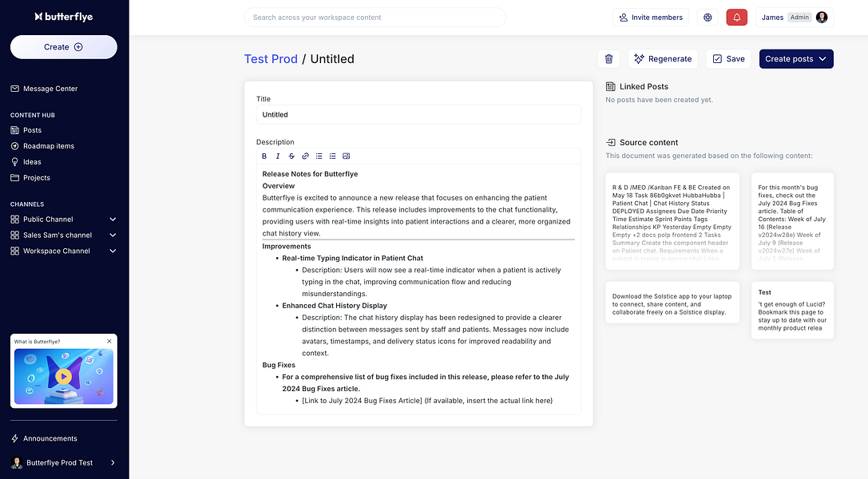Toggle bold formatting in the description toolbar

coord(265,156)
